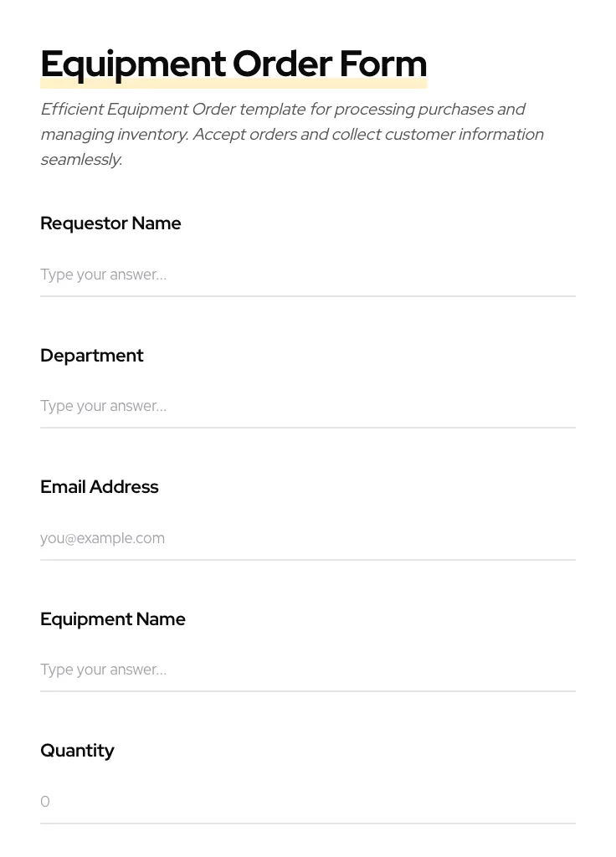The height and width of the screenshot is (857, 616).
Task: Click the "Equipment Name" field label
Action: 113,619
